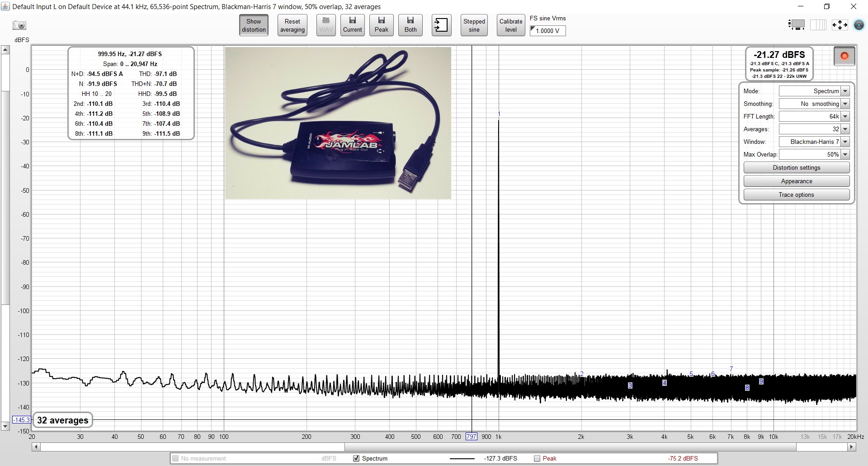This screenshot has height=466, width=868.
Task: Click the horizontal scrollbar right arrow
Action: coord(852,447)
